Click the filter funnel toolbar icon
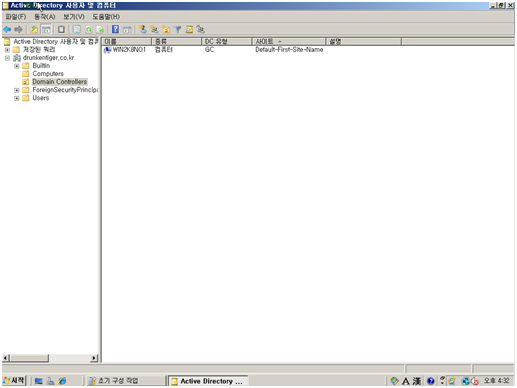This screenshot has width=517, height=388. pyautogui.click(x=178, y=29)
